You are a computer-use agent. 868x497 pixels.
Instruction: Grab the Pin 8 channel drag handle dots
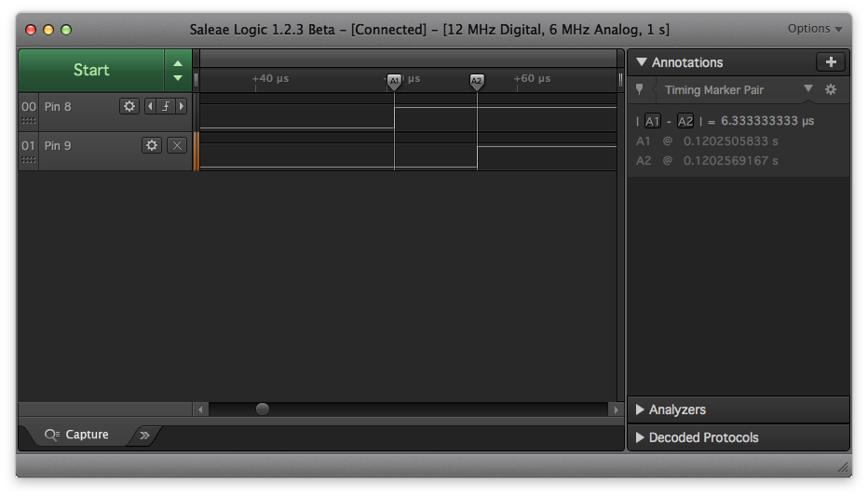pyautogui.click(x=28, y=121)
